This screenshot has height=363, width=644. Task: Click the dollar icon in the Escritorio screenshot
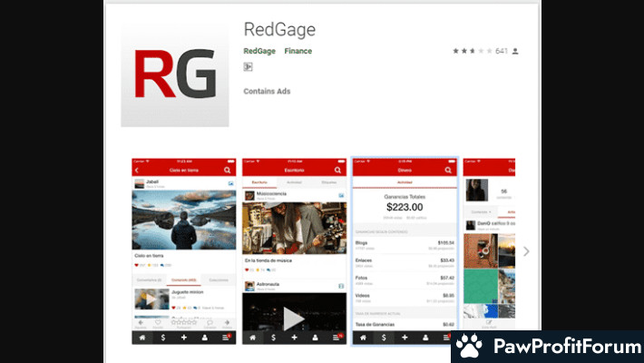click(274, 338)
